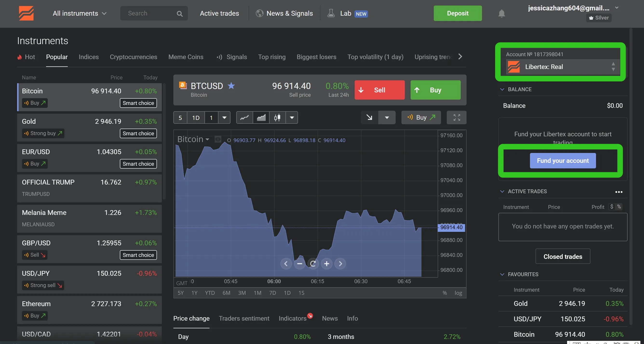Click the green Buy button
Screen dimensions: 644x344
point(435,90)
